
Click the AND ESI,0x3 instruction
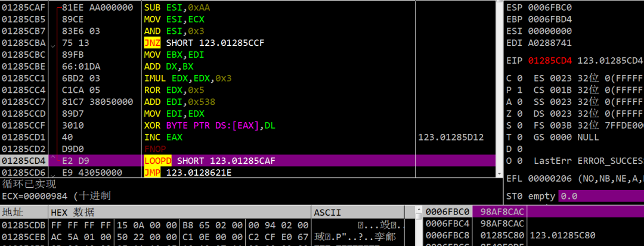pyautogui.click(x=174, y=31)
